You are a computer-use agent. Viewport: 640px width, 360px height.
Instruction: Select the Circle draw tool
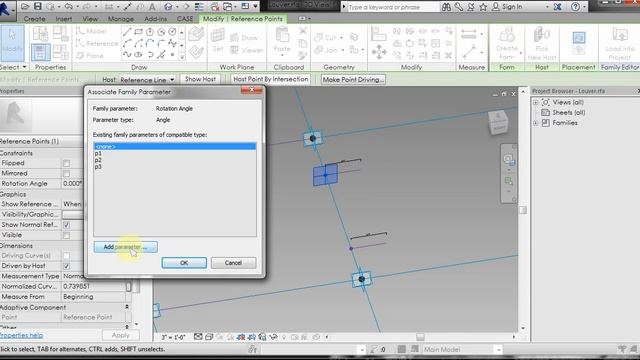[x=172, y=32]
